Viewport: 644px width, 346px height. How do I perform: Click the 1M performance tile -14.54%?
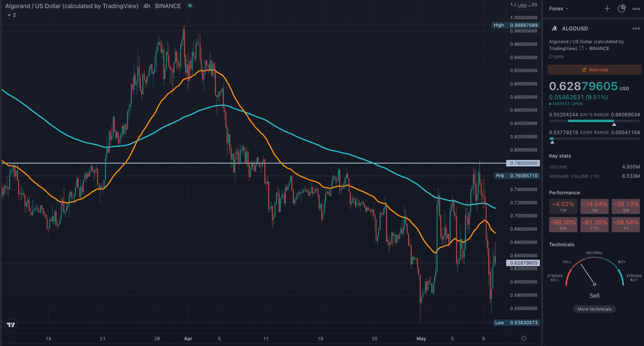point(594,206)
